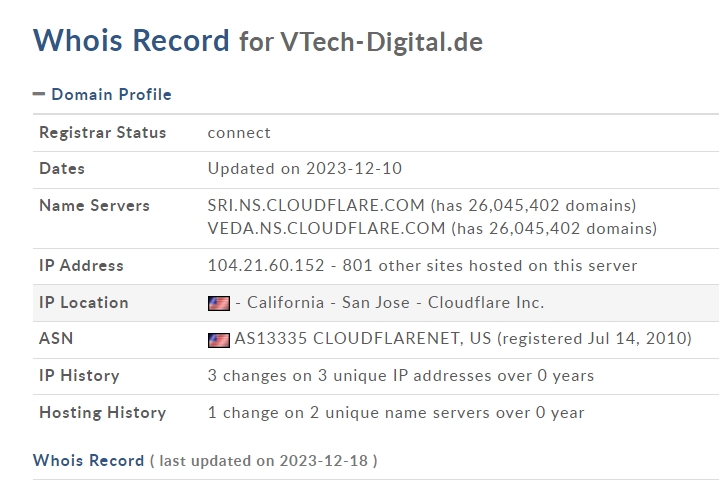Viewport: 719px width, 480px height.
Task: Select the VTech-Digital.de domain title text
Action: pyautogui.click(x=382, y=42)
